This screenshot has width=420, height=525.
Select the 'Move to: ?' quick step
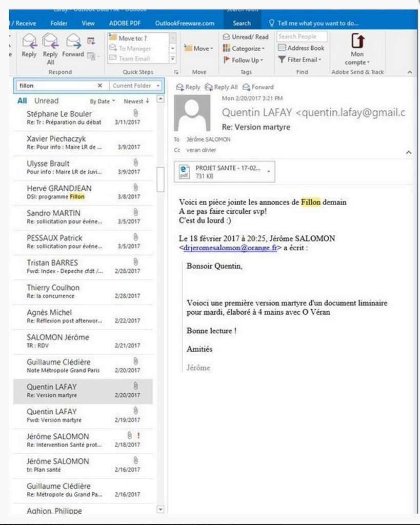(138, 38)
